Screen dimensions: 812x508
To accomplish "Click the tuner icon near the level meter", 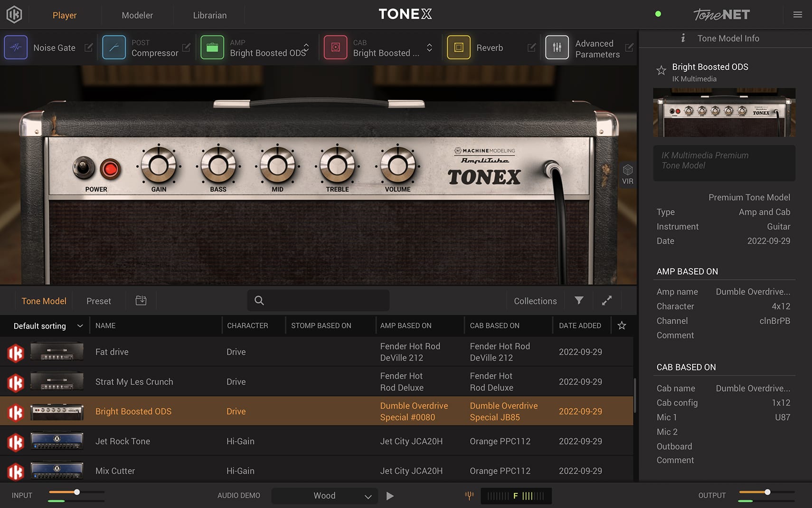I will click(x=469, y=496).
